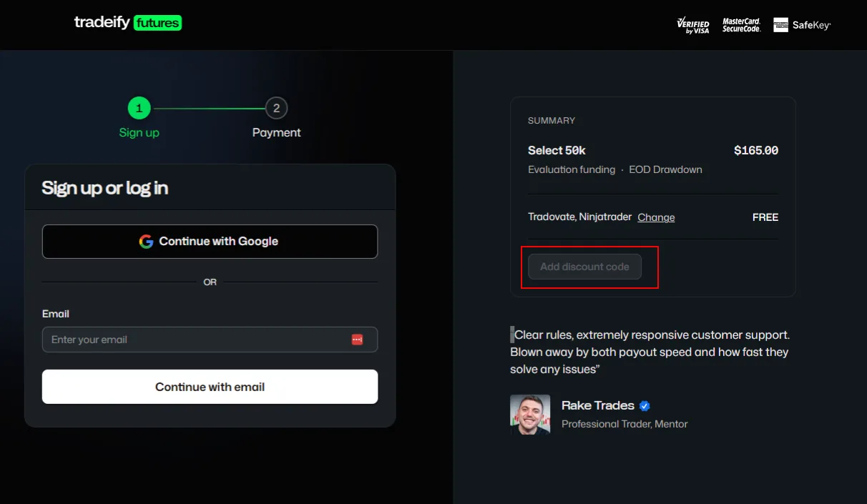Click the password manager icon in email field
Viewport: 867px width, 504px height.
[x=358, y=340]
